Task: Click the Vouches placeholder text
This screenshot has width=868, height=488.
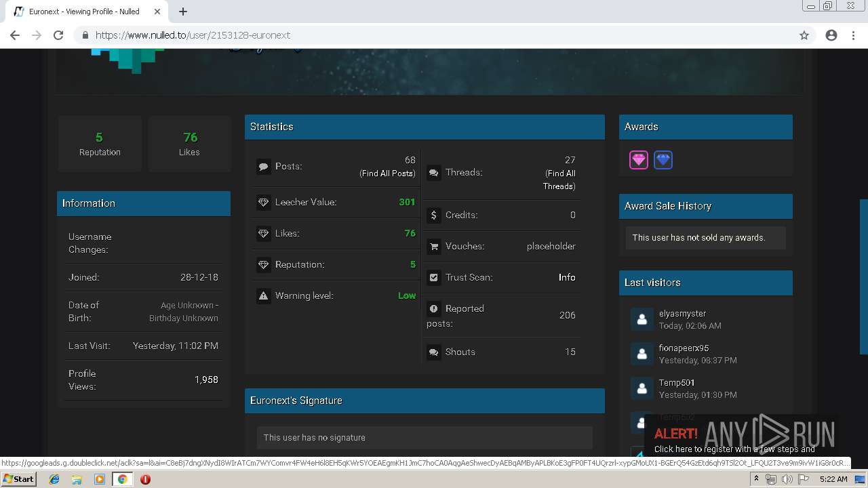Action: (551, 246)
